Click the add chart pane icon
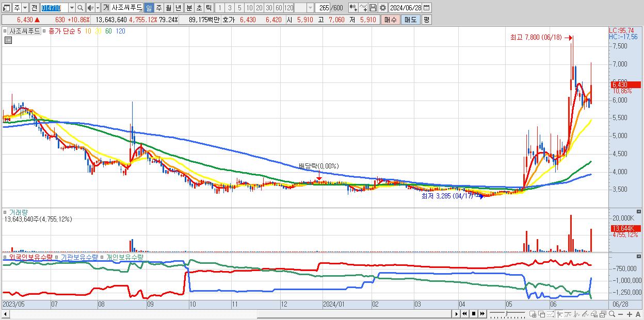The height and width of the screenshot is (320, 644). pos(533,314)
